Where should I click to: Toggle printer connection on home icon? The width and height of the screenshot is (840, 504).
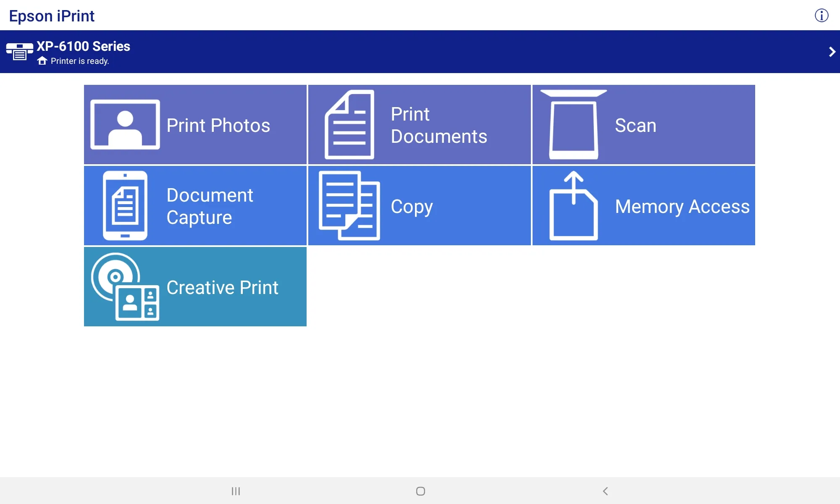click(x=42, y=60)
